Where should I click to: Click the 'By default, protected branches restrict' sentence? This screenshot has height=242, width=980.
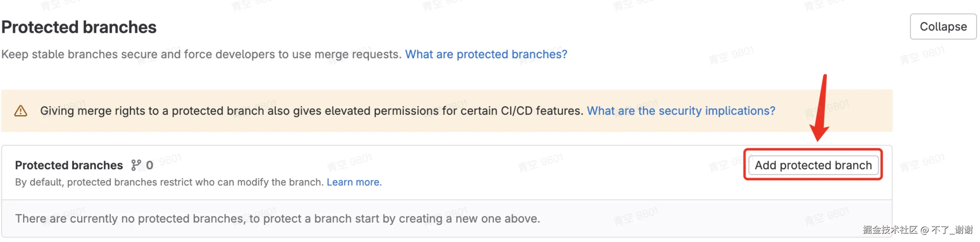click(169, 182)
